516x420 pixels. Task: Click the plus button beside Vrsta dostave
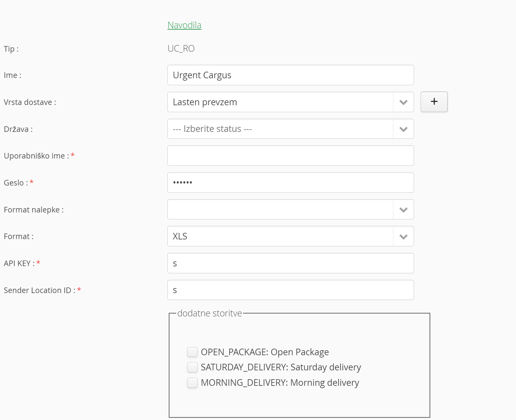[x=434, y=102]
